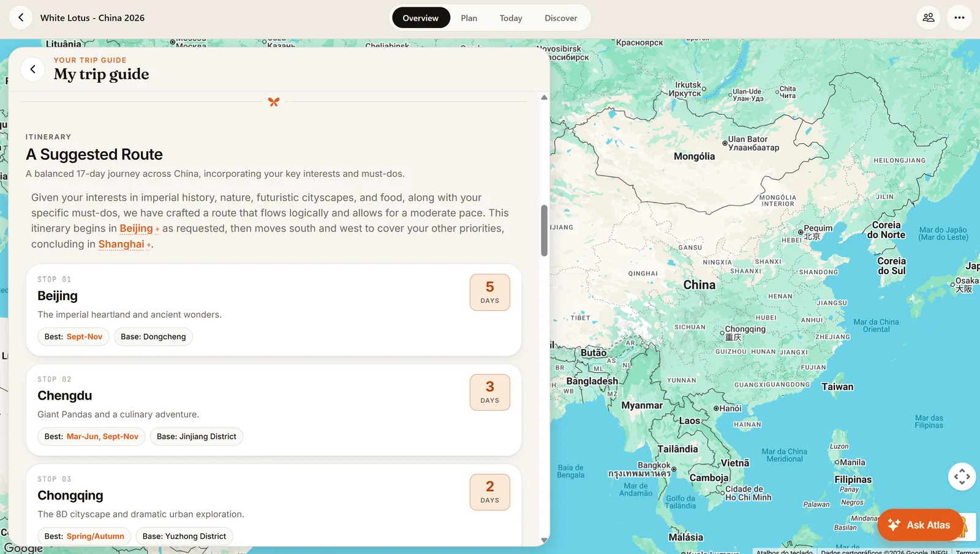The width and height of the screenshot is (980, 554).
Task: Go back from White Lotus trip
Action: coord(21,18)
